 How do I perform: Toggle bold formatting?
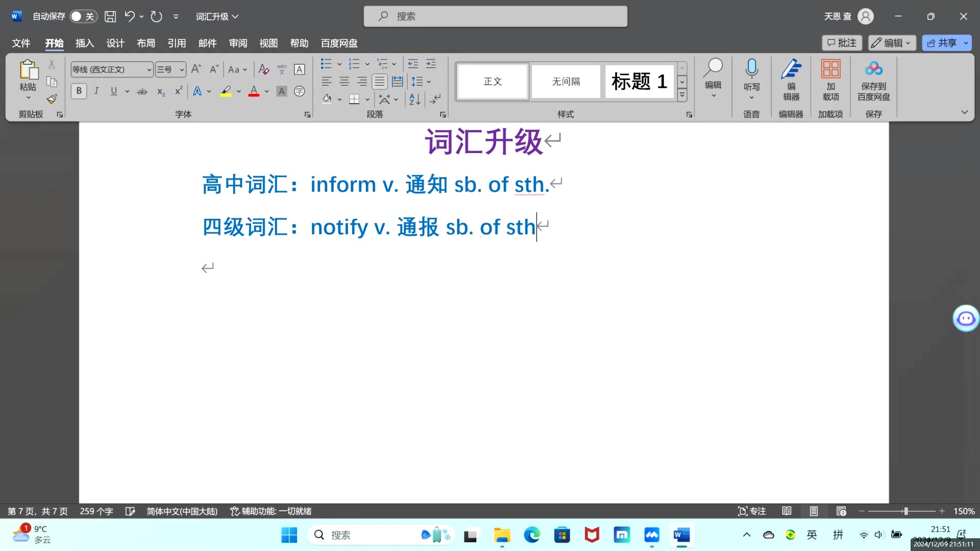(79, 91)
